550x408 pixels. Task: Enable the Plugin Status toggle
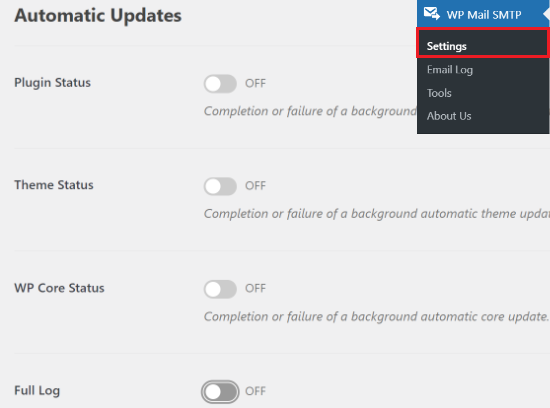[x=220, y=83]
